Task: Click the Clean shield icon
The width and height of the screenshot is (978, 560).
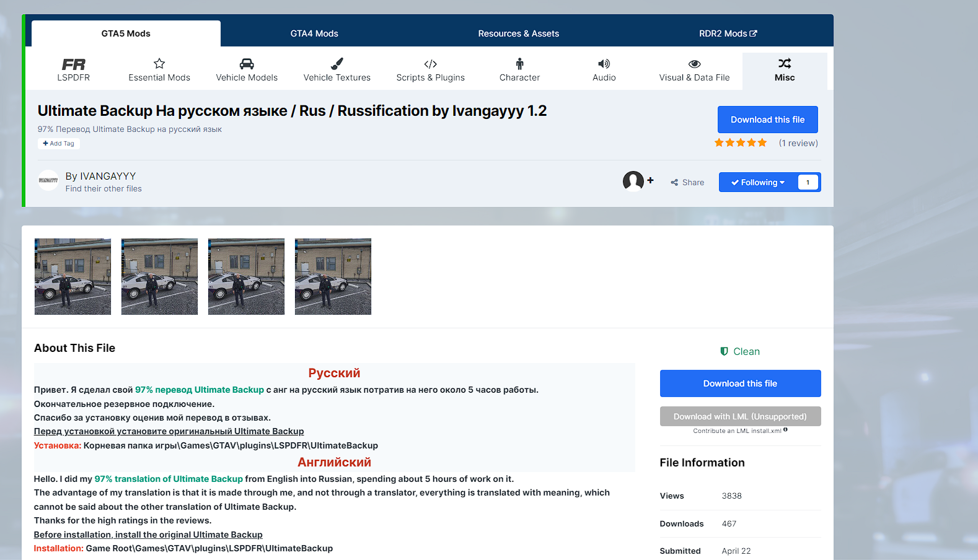Action: 724,351
